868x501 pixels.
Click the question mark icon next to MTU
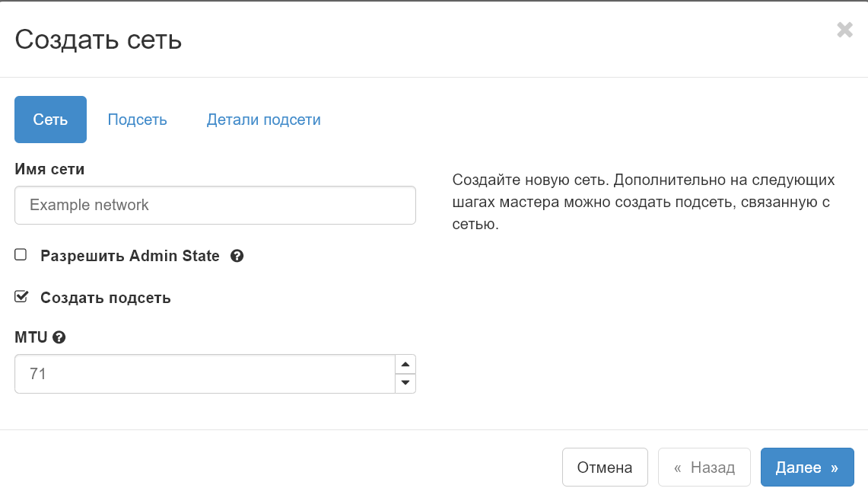[x=59, y=337]
